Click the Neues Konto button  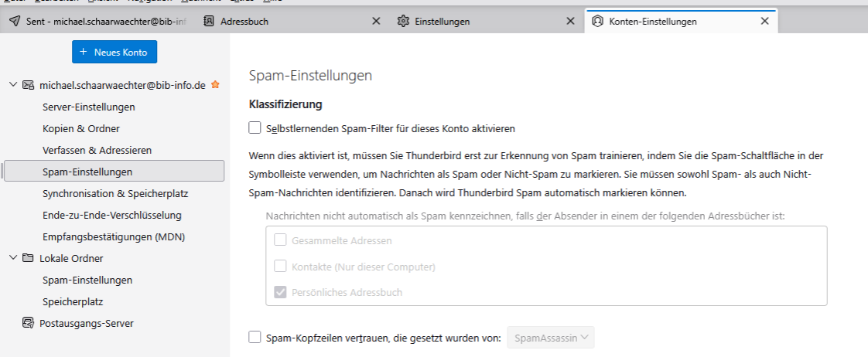[114, 53]
